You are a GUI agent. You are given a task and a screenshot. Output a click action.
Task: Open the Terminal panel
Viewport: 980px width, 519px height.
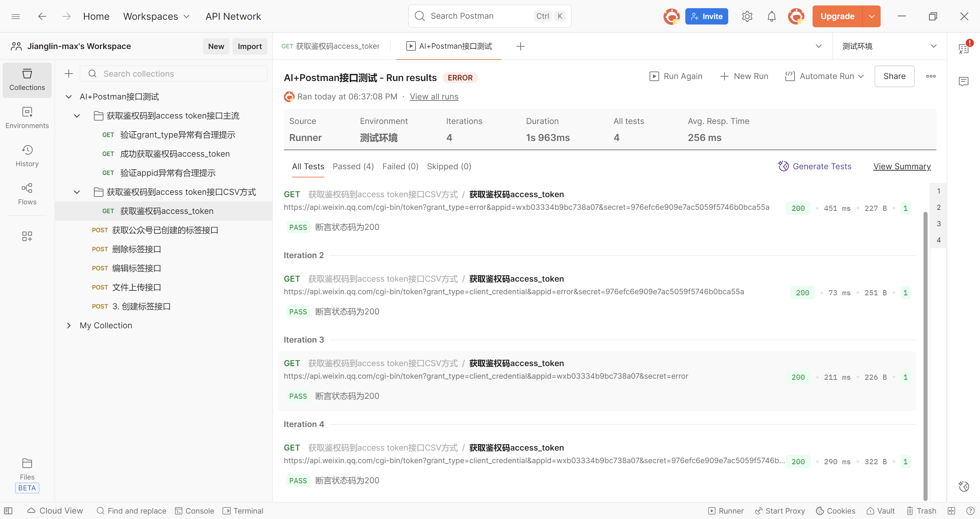point(243,510)
